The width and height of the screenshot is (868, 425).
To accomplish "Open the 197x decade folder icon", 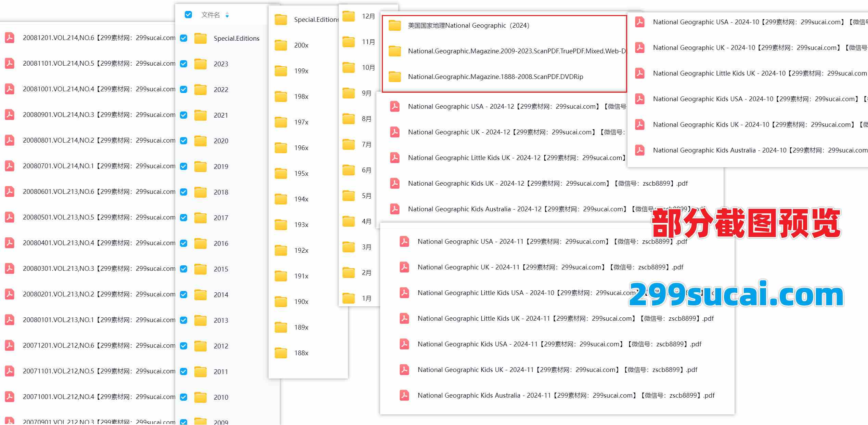I will click(x=281, y=122).
